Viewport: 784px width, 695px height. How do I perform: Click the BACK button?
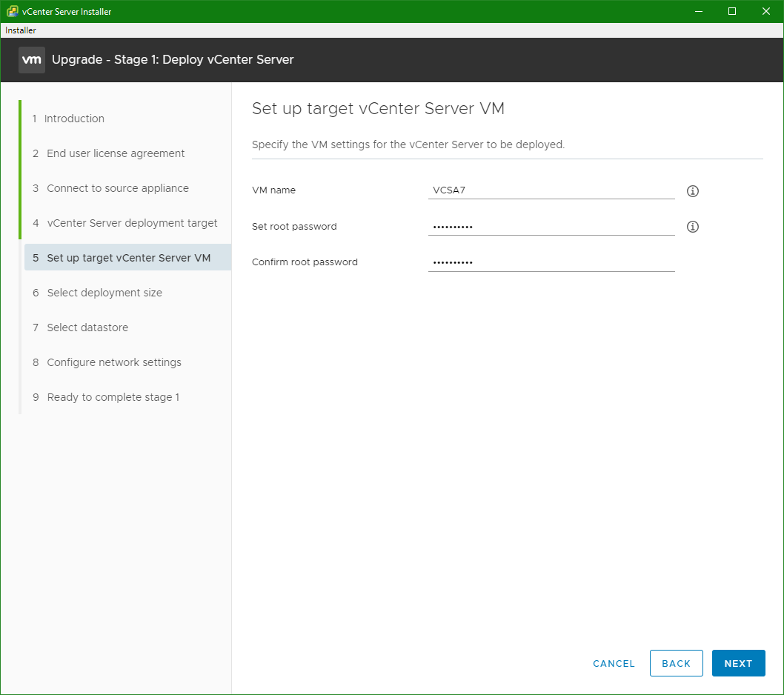(x=676, y=663)
